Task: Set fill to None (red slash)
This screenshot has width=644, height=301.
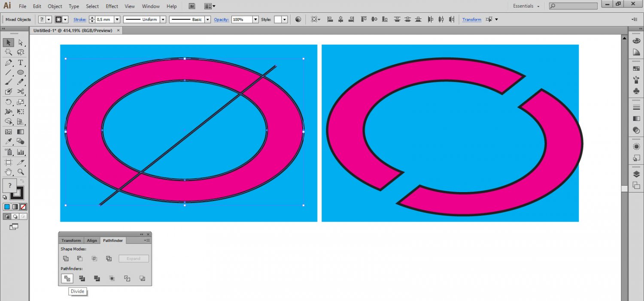Action: (x=24, y=207)
